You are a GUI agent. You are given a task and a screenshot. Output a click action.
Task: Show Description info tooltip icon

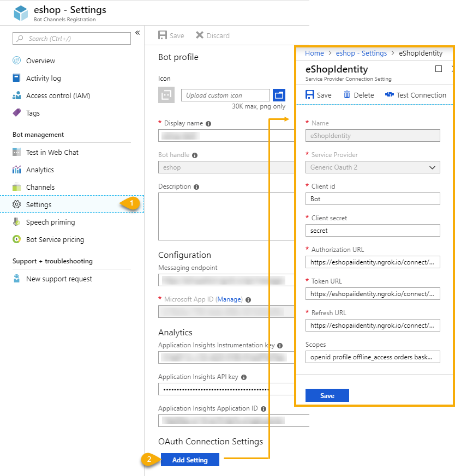point(196,186)
